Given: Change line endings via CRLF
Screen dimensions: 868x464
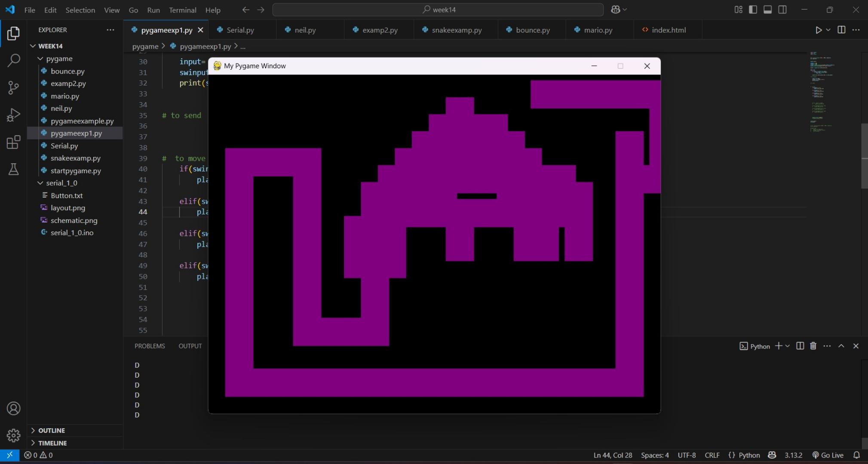Looking at the screenshot, I should [712, 455].
